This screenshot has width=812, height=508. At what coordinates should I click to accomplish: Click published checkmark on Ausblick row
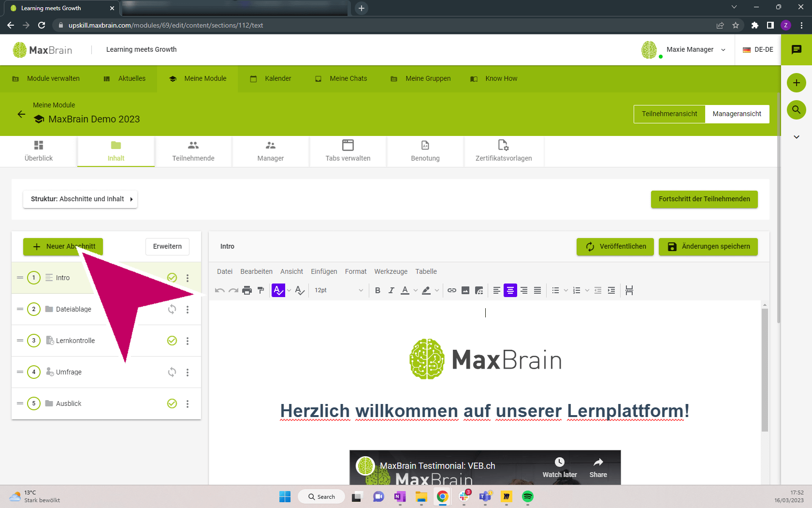(172, 403)
